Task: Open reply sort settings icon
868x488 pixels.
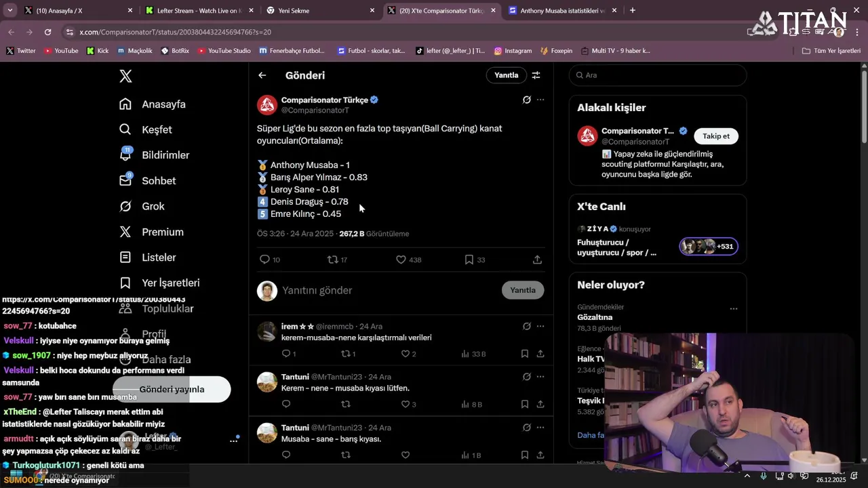Action: click(536, 75)
